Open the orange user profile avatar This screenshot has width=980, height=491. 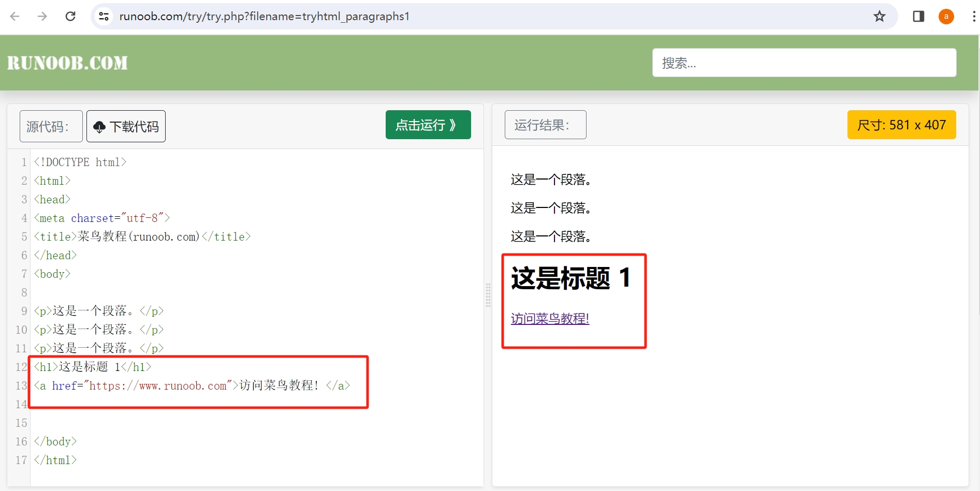946,17
